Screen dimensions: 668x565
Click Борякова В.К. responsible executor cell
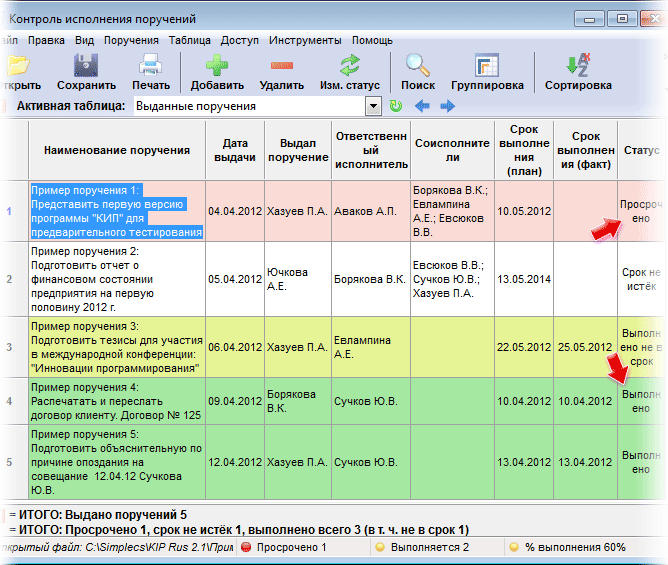click(371, 279)
